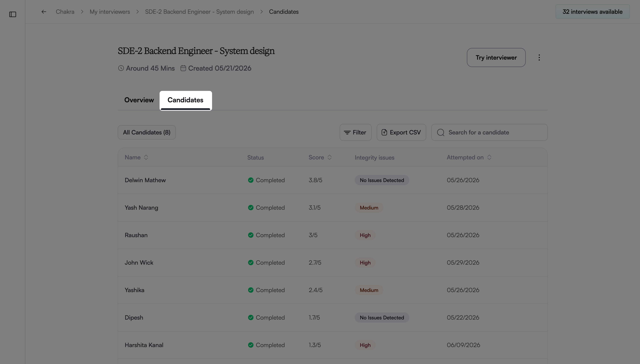Open the Chakra breadcrumb link
Viewport: 640px width, 364px height.
click(65, 12)
